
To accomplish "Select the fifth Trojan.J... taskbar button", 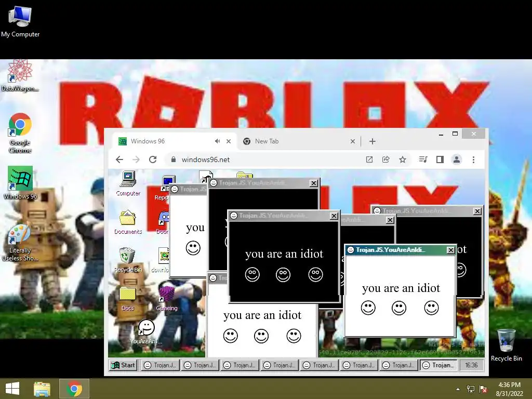I will tap(319, 365).
